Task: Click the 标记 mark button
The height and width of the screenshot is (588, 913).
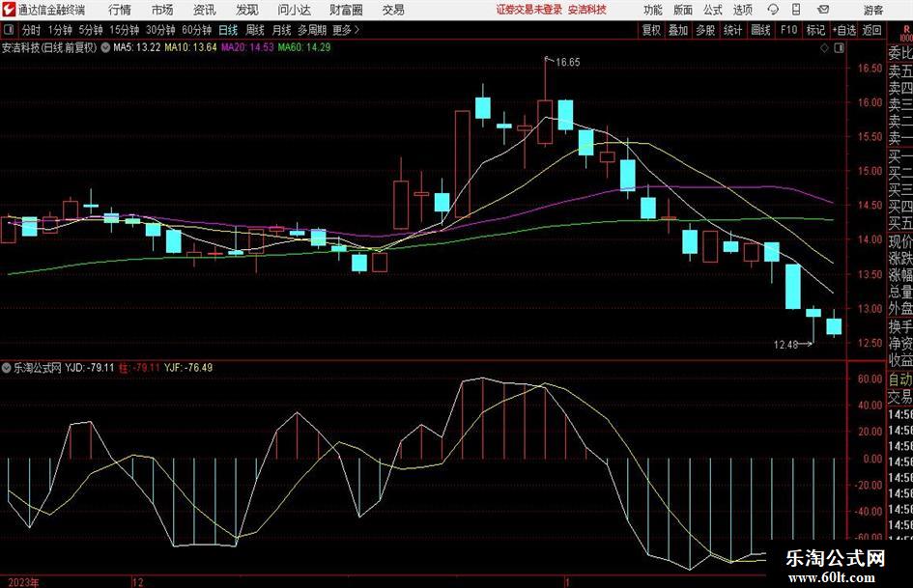Action: [815, 30]
